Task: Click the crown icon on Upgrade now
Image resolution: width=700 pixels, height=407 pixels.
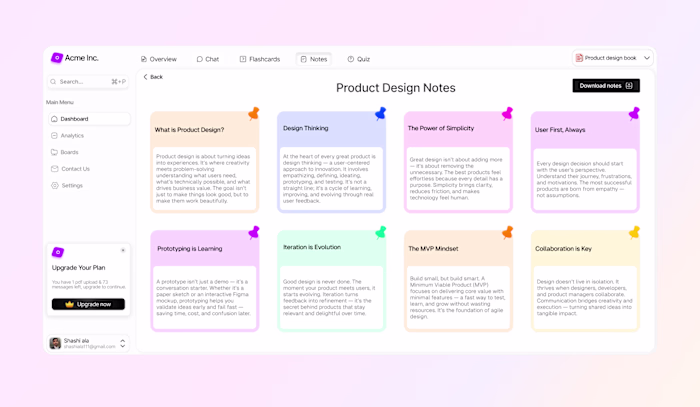Action: coord(69,304)
